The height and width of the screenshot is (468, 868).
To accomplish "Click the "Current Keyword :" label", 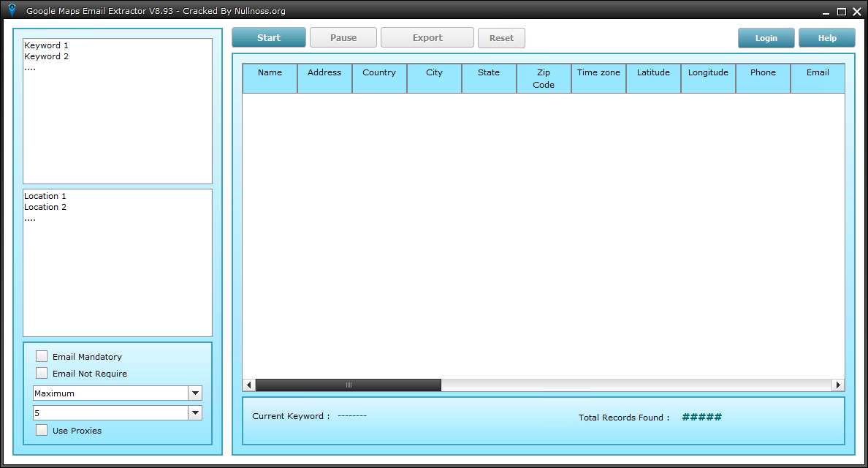I will pyautogui.click(x=291, y=417).
